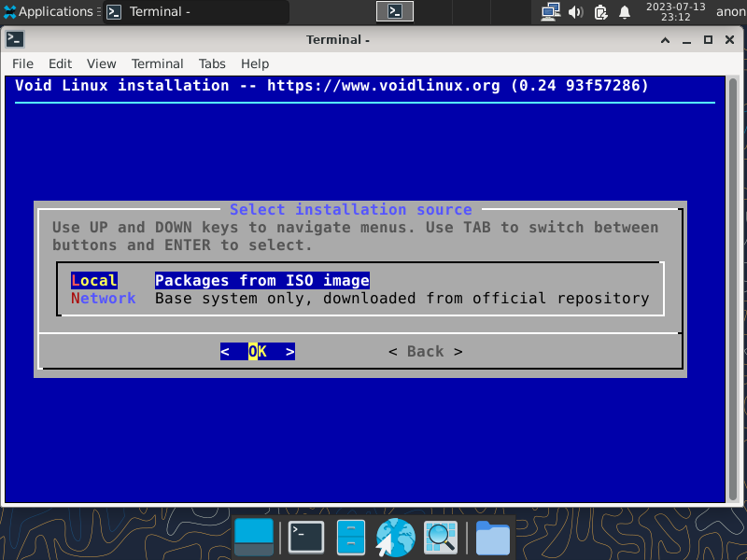Open the network connections tray icon
The width and height of the screenshot is (747, 560).
(550, 11)
